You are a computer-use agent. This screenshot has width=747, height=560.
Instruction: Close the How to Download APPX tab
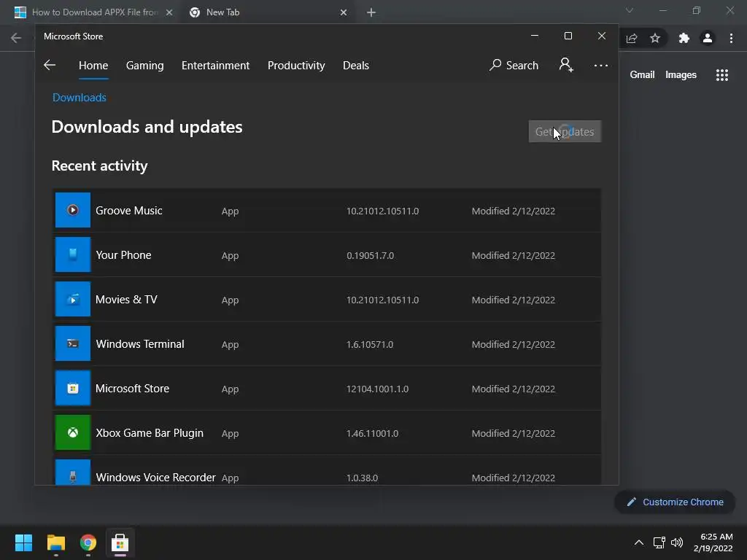169,12
